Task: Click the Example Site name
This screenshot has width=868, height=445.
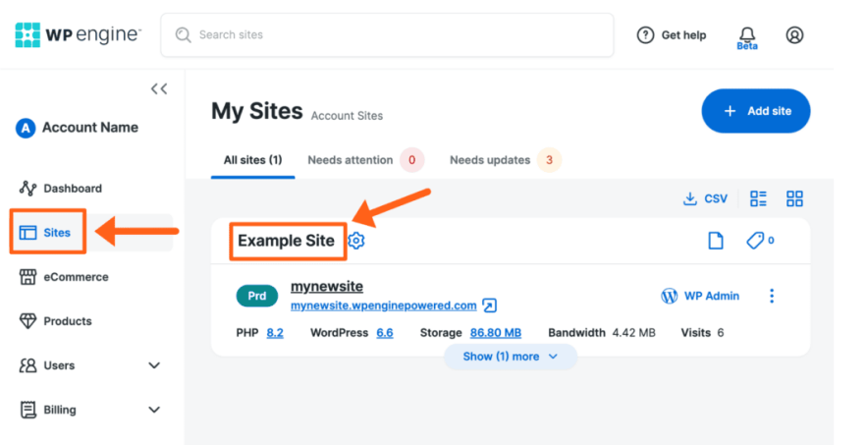Action: 286,241
